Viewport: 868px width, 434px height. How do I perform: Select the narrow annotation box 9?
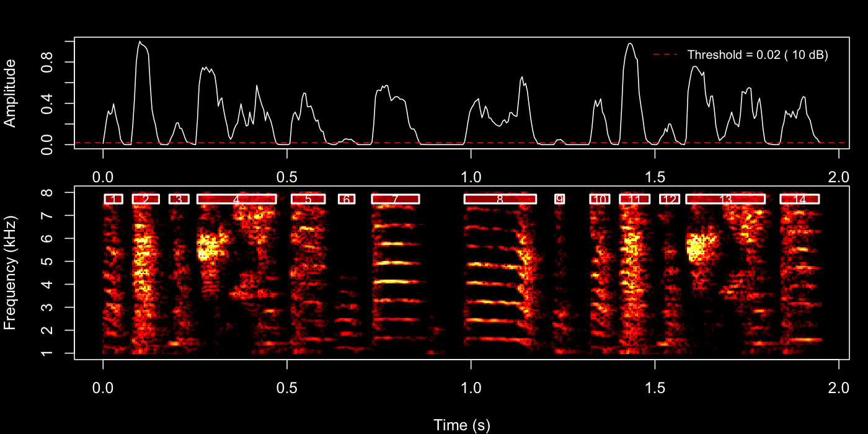(x=560, y=197)
